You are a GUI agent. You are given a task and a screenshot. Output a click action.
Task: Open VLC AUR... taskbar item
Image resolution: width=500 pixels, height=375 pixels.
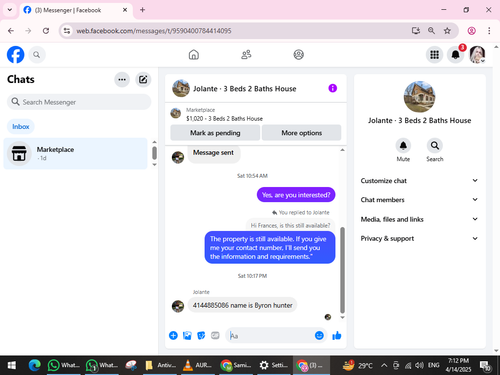coord(197,366)
